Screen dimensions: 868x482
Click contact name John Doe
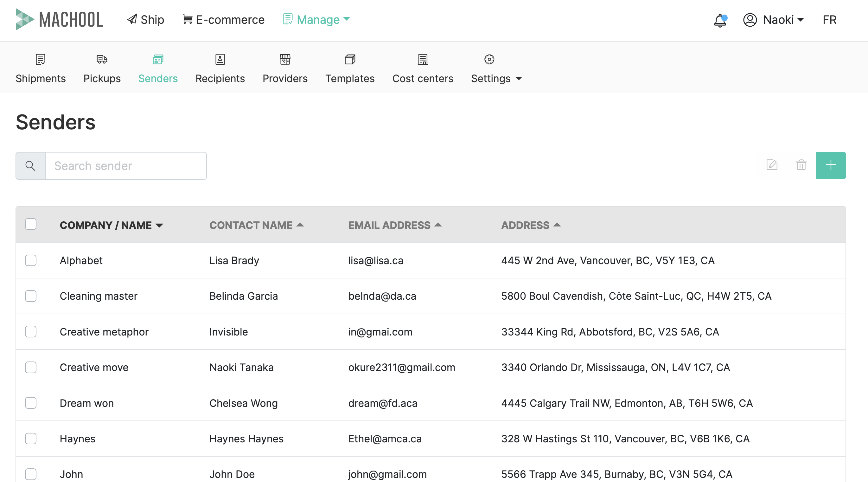pyautogui.click(x=232, y=474)
